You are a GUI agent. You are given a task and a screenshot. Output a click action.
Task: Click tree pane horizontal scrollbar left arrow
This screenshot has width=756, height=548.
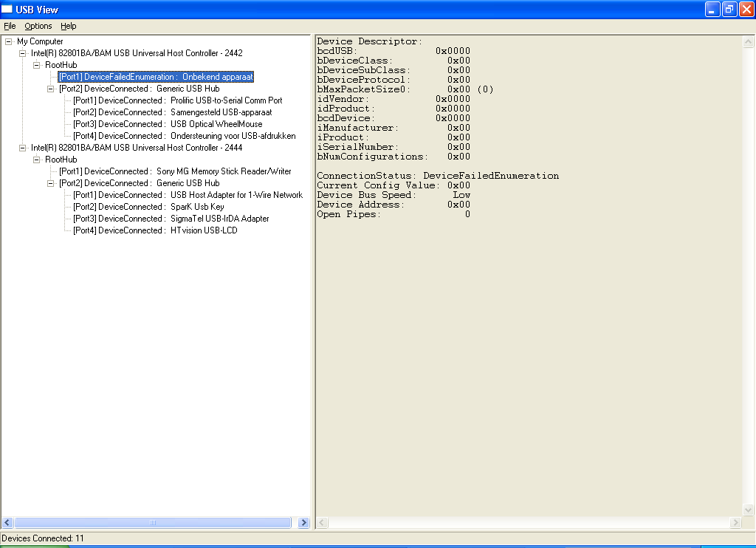(7, 523)
